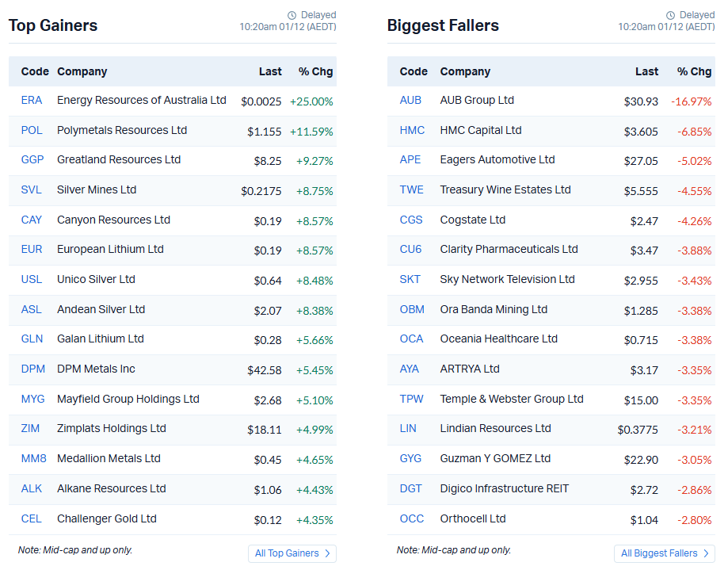Open the GGP stock code link
728x570 pixels.
coord(32,160)
